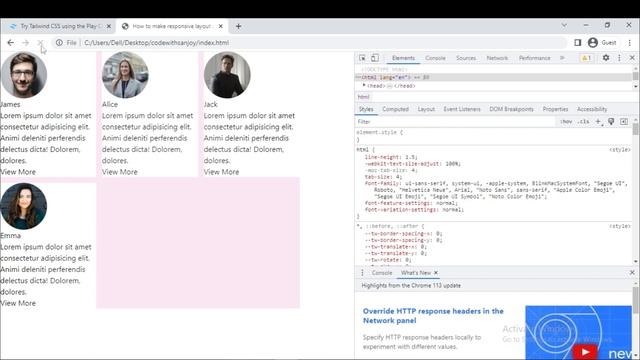The image size is (640, 360).
Task: Open the Properties sub-tab
Action: [555, 109]
